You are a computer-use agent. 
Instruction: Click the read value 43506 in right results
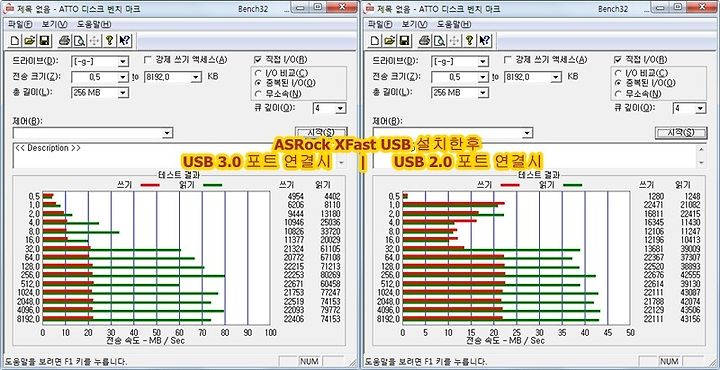click(x=691, y=310)
